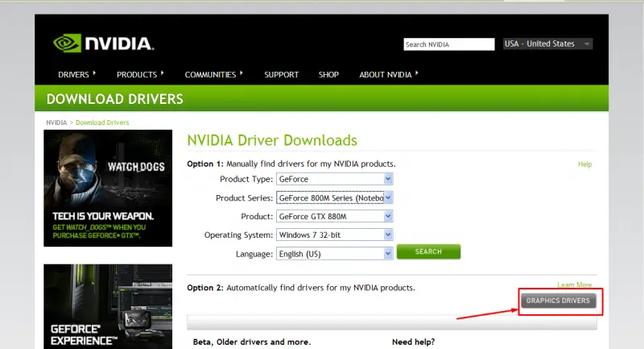Click the arrow next to ABOUT NVIDIA
Image resolution: width=644 pixels, height=349 pixels.
tap(416, 73)
